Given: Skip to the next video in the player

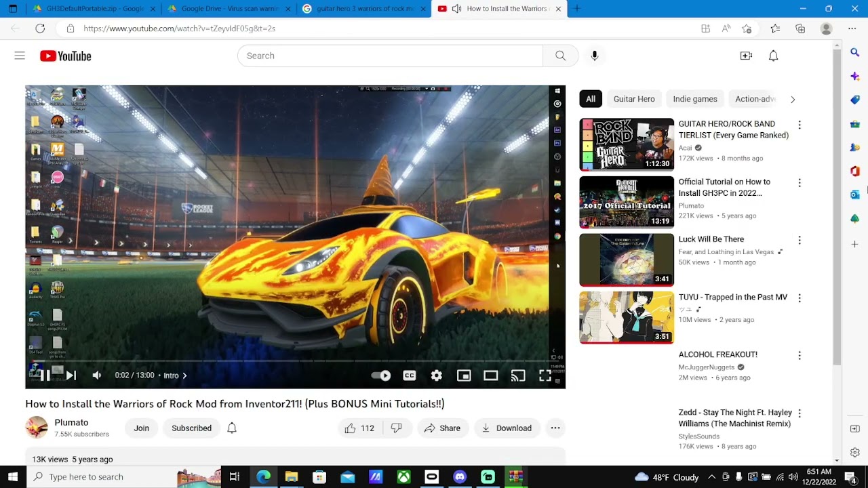Looking at the screenshot, I should click(x=71, y=375).
